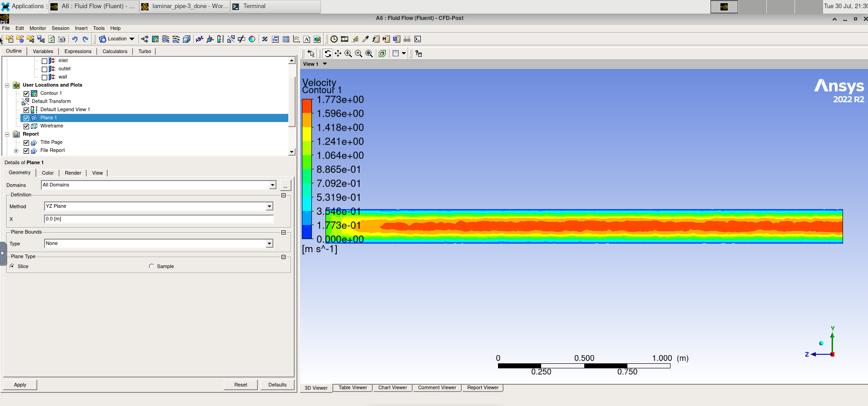The height and width of the screenshot is (406, 868).
Task: Open the Command Editor terminal icon
Action: pos(418,39)
